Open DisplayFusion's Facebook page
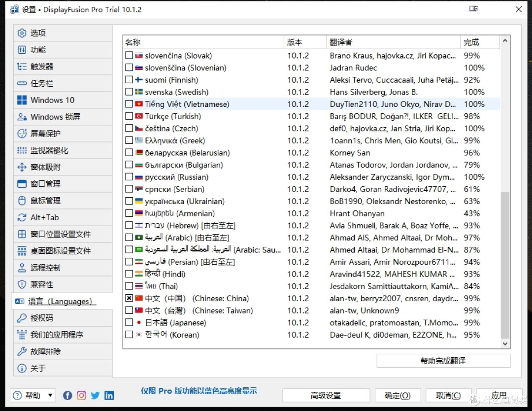 (x=67, y=395)
